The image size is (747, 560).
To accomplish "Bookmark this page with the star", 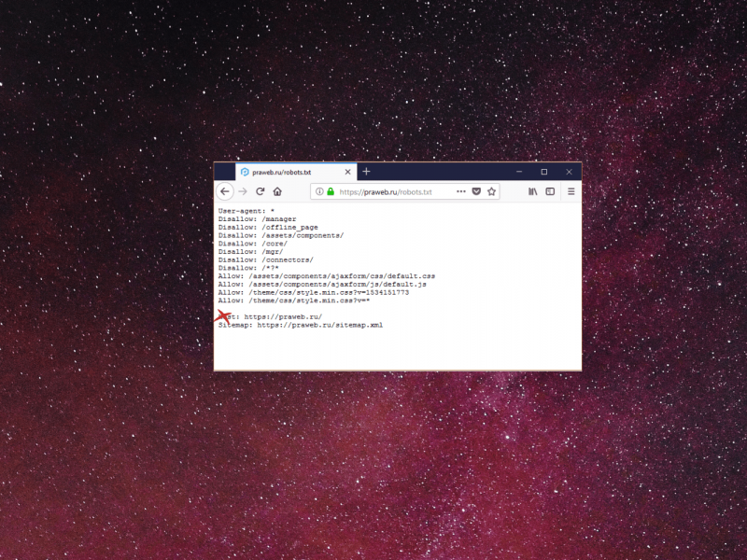I will 490,191.
